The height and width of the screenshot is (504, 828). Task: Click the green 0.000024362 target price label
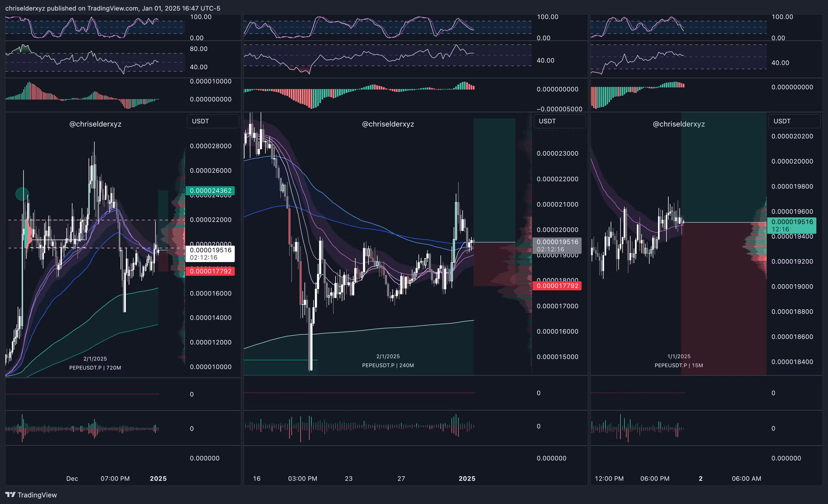210,191
